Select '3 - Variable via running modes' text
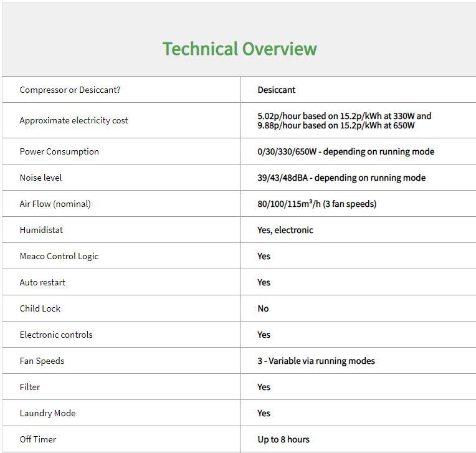This screenshot has height=453, width=476. [x=316, y=361]
